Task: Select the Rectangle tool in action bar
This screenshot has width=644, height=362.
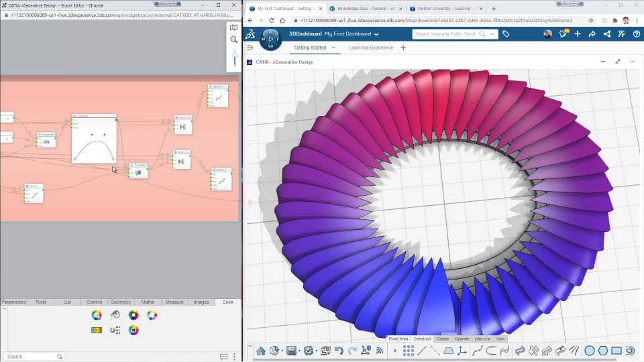Action: [x=616, y=351]
